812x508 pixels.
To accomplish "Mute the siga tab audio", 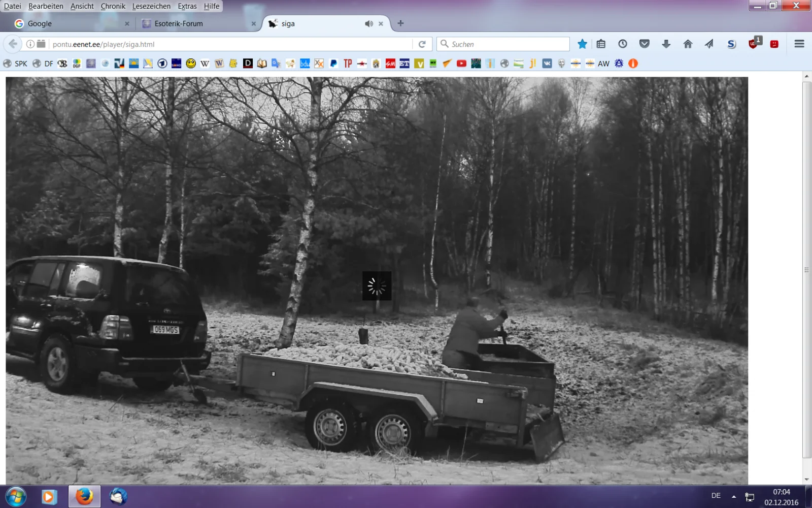I will click(x=369, y=24).
